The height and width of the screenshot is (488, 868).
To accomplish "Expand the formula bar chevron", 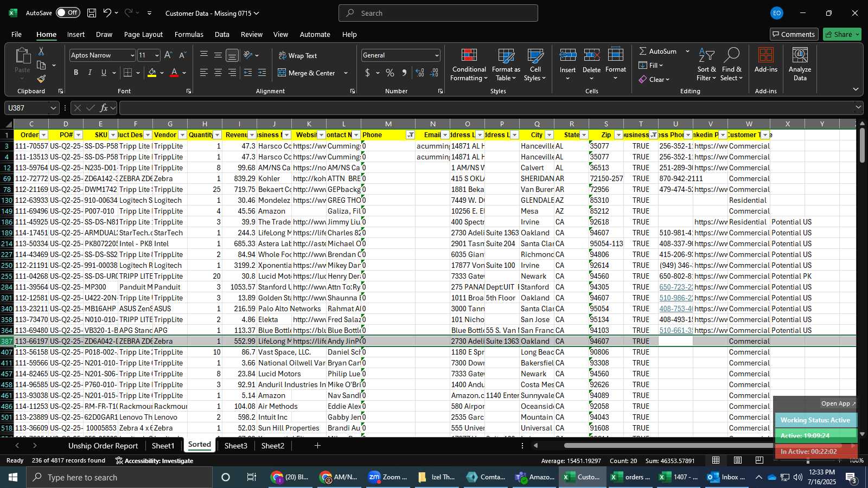I will (858, 108).
